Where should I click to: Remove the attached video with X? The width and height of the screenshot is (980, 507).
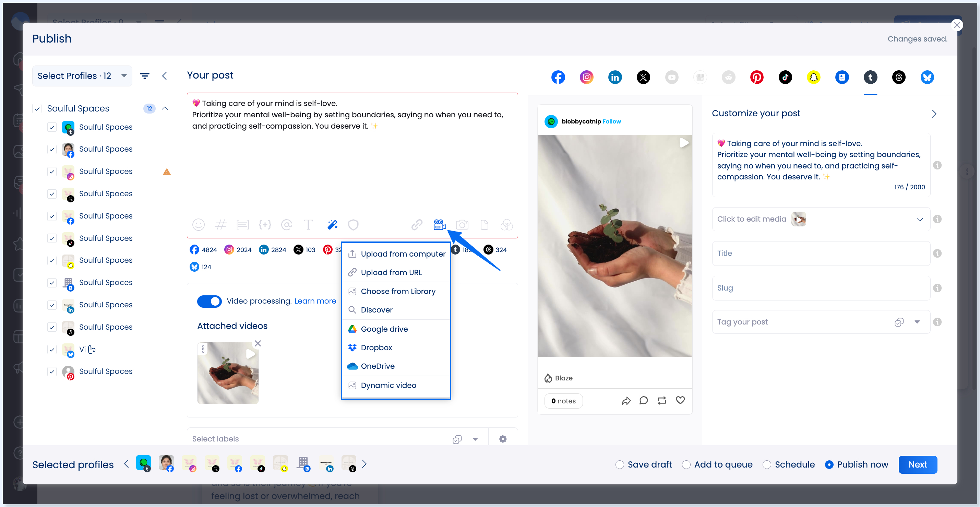click(258, 343)
